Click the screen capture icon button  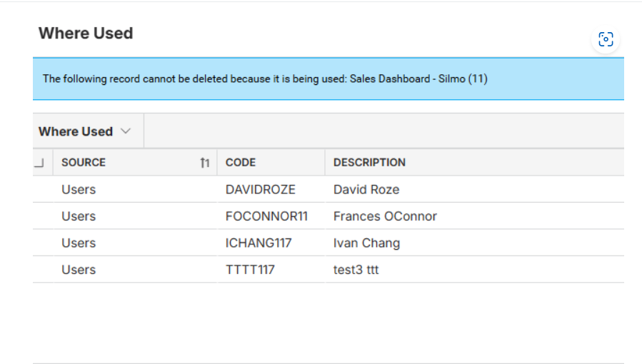[x=606, y=40]
